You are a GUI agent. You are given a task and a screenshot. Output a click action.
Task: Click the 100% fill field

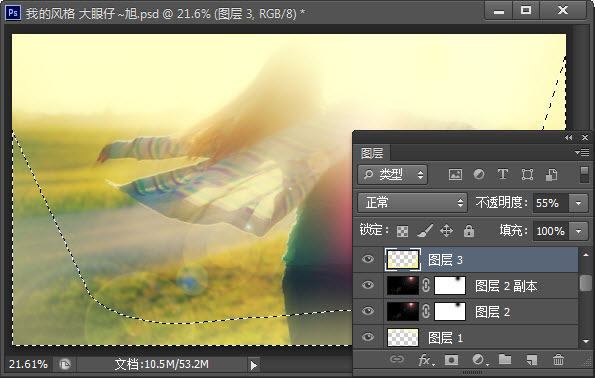550,231
